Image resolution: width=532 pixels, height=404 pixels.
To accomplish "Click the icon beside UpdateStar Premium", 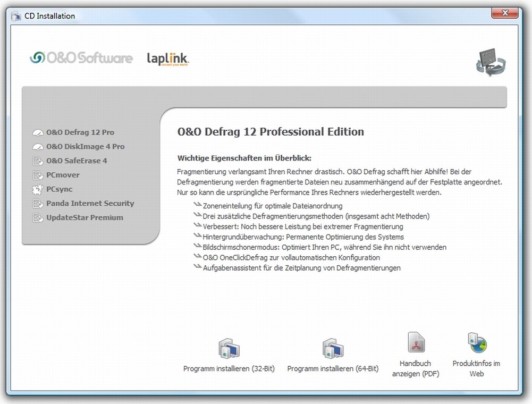I will (38, 217).
